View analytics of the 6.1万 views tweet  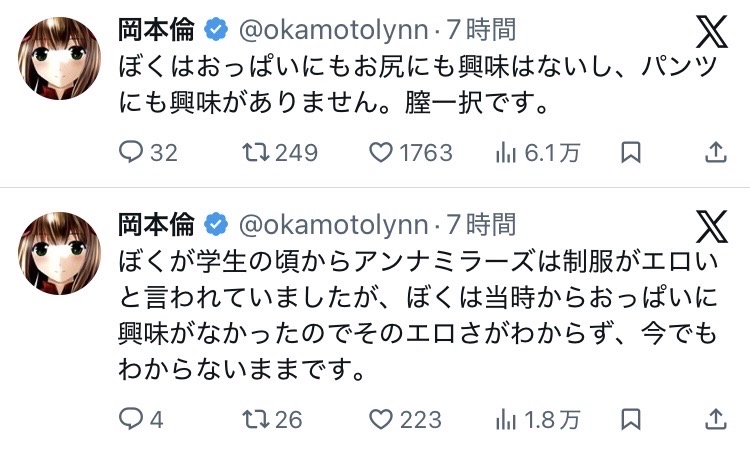point(506,153)
